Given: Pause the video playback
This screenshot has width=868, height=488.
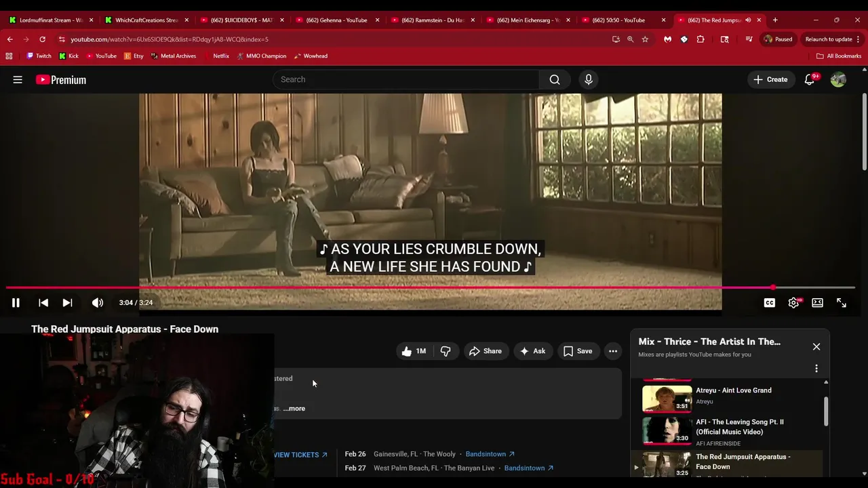Looking at the screenshot, I should [16, 303].
